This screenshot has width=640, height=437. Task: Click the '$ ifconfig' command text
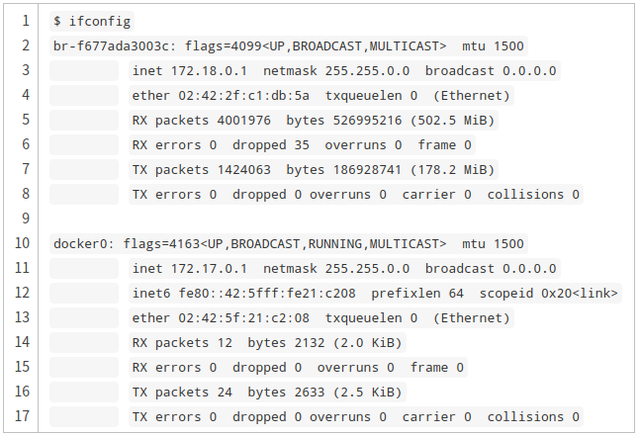coord(92,21)
